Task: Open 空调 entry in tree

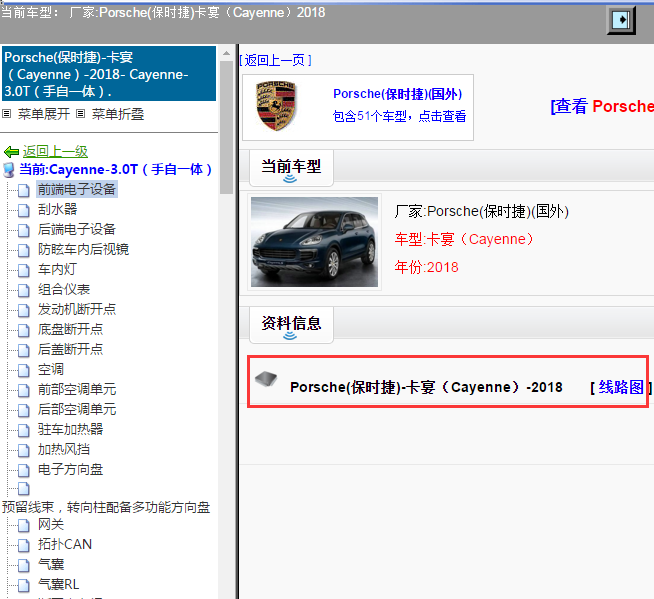Action: 51,370
